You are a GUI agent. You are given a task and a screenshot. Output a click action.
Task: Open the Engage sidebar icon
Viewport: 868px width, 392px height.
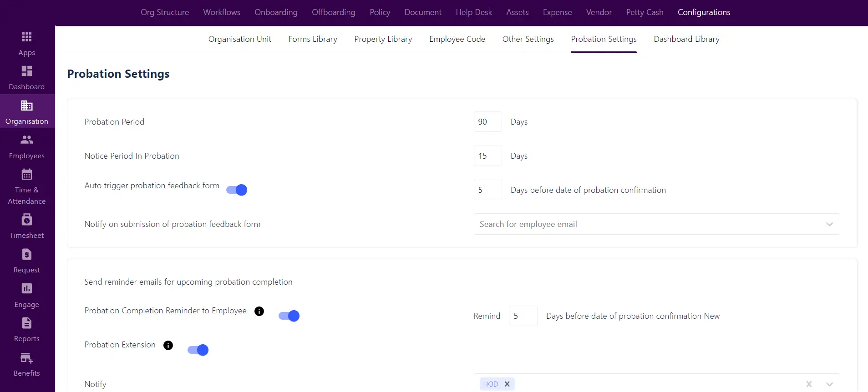27,288
